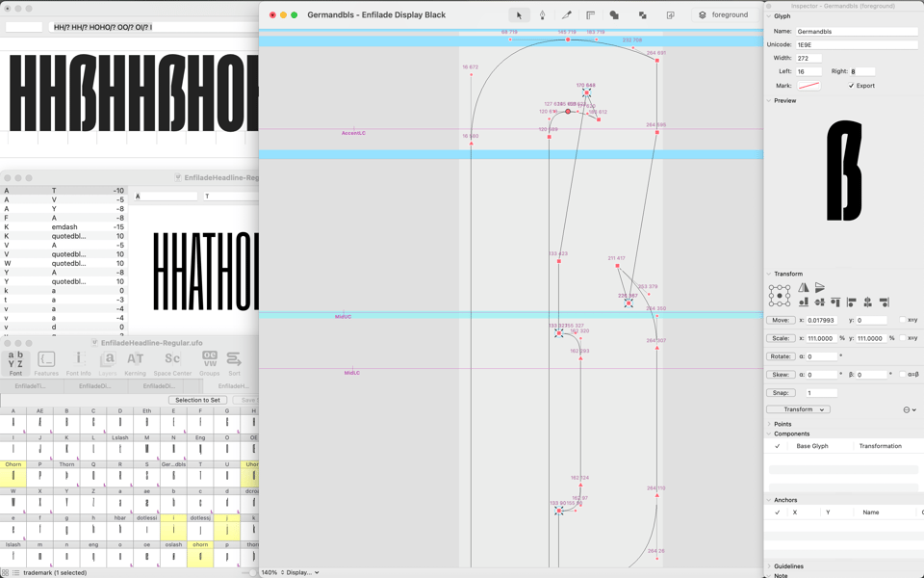Open Space Center from font toolbar
The width and height of the screenshot is (924, 578).
(172, 362)
